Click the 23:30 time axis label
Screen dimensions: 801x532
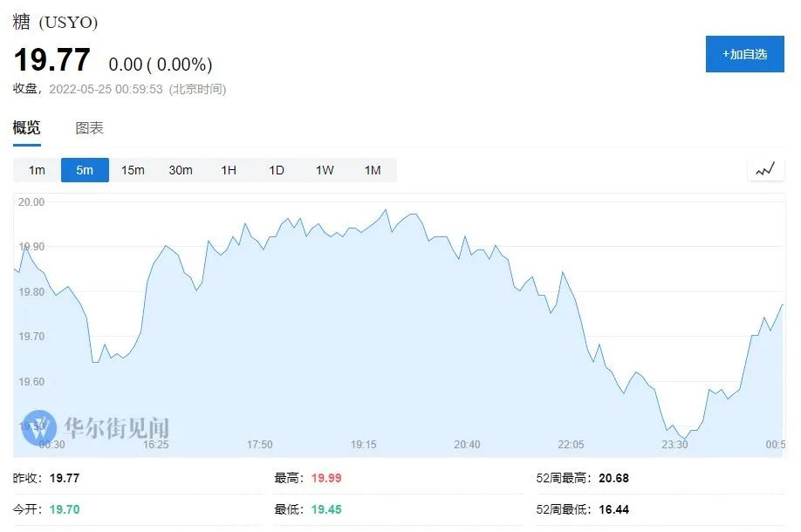point(674,445)
